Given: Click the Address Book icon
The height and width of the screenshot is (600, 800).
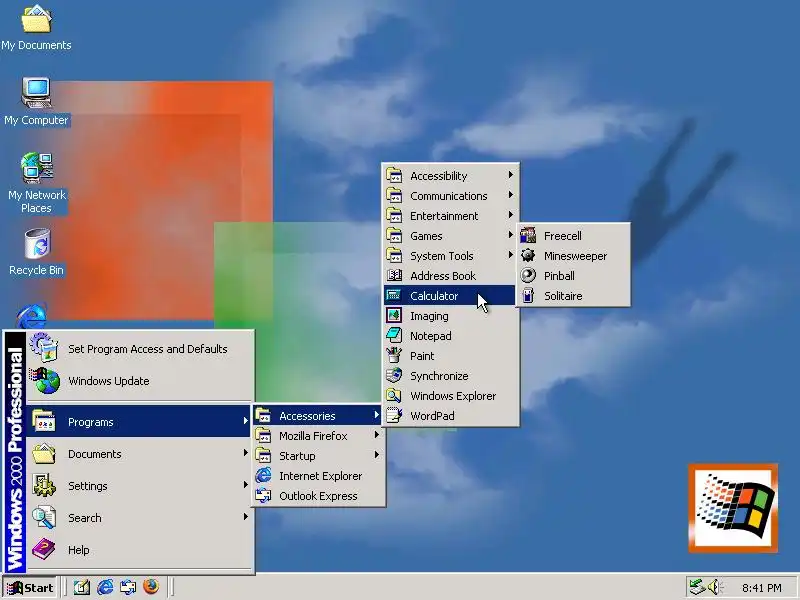Looking at the screenshot, I should [394, 276].
